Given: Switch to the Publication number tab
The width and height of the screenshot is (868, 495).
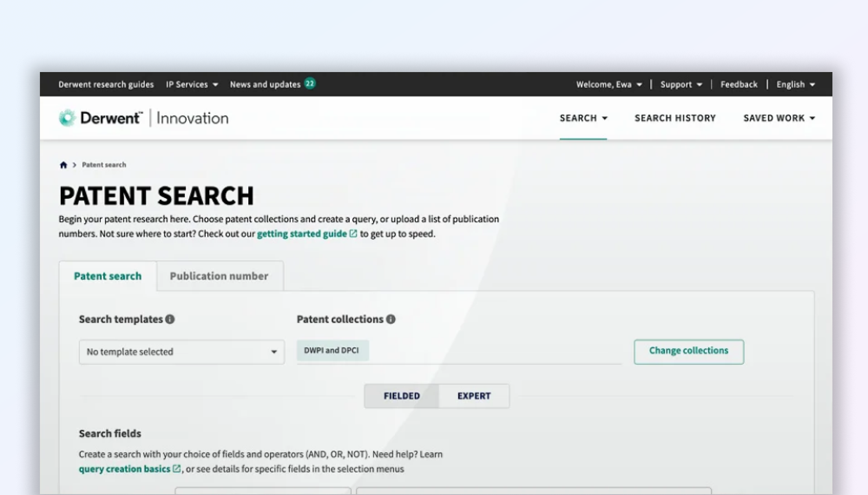Looking at the screenshot, I should (x=219, y=276).
